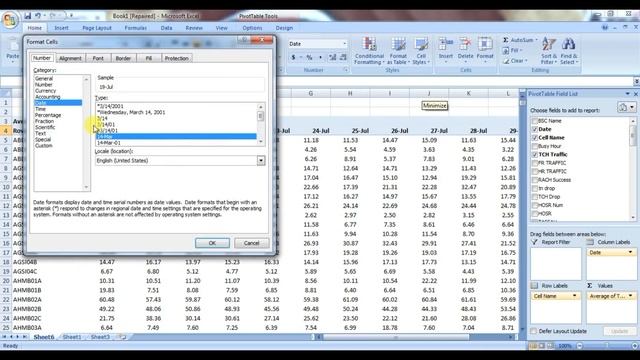Click the Zoom out minus icon
640x360 pixels.
coord(579,346)
